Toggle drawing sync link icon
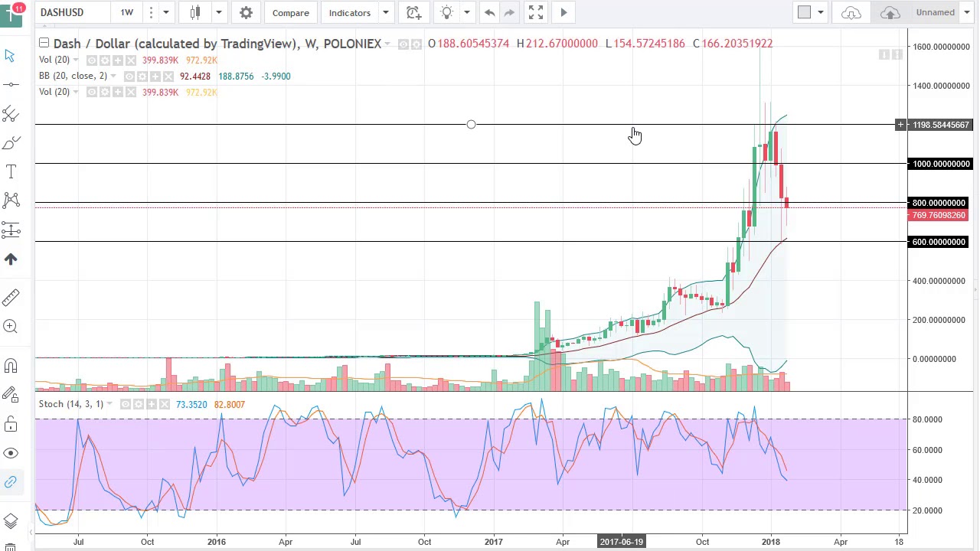 point(10,482)
